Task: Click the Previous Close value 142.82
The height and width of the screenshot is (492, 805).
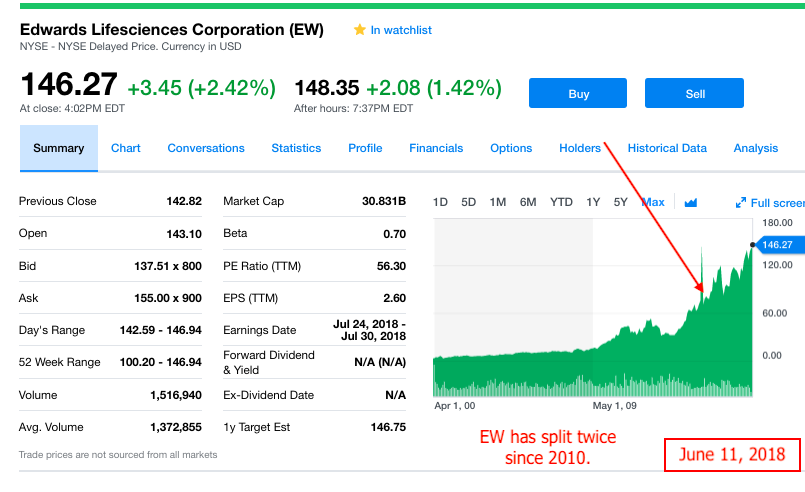Action: pos(184,201)
